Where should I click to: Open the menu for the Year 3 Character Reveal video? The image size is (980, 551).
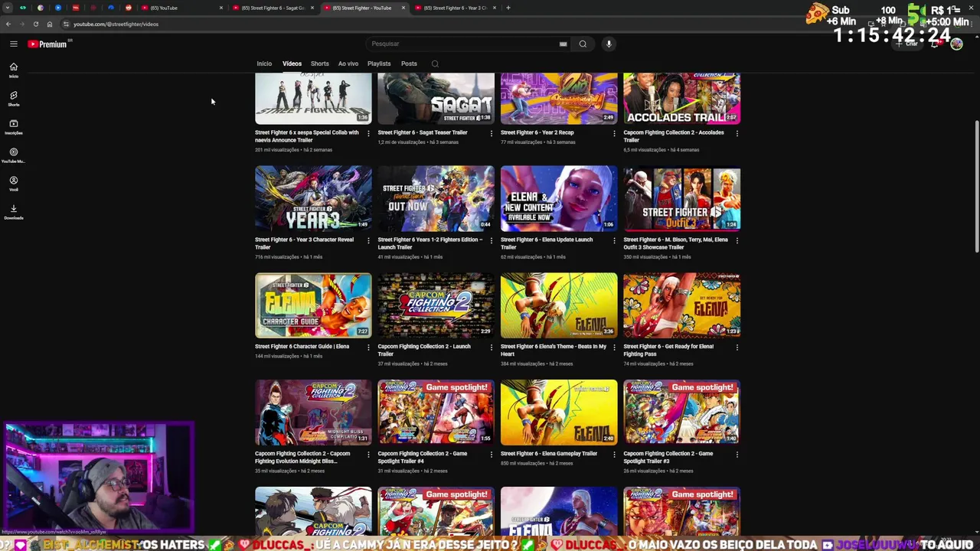[368, 240]
